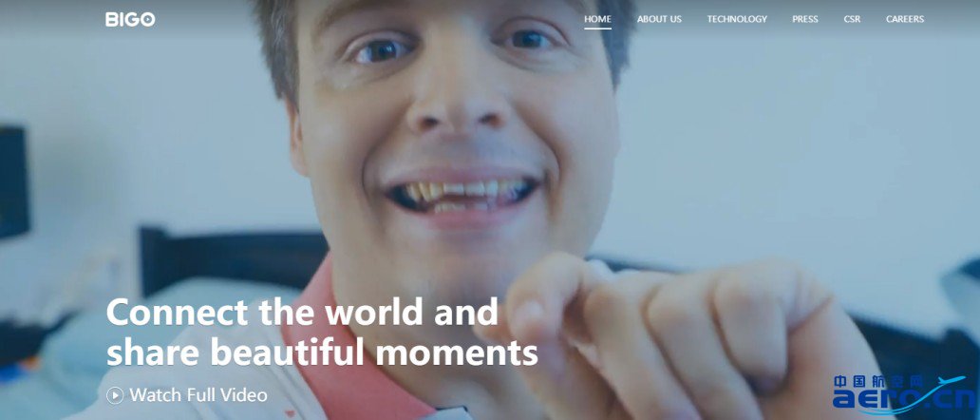Click the 'share beautiful moments' headline line
This screenshot has width=980, height=420.
(322, 352)
